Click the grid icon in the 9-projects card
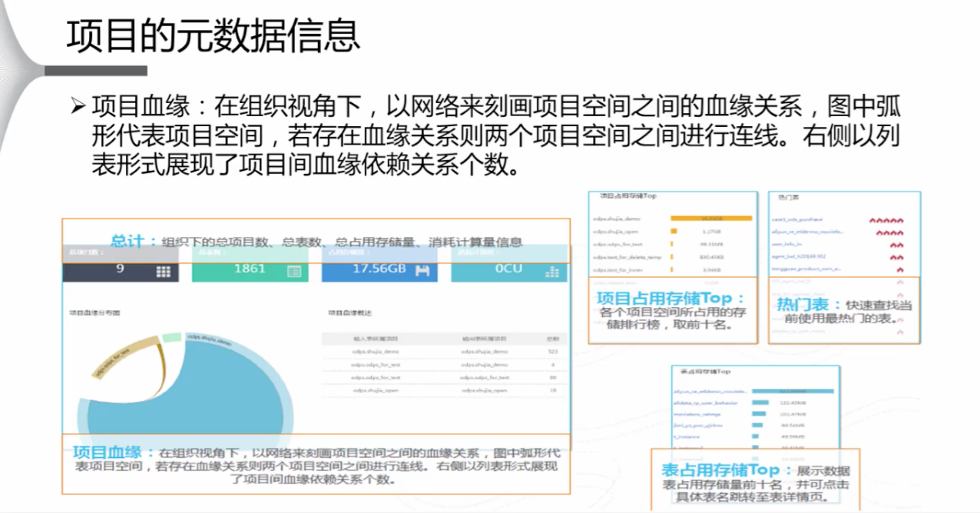 click(x=163, y=272)
